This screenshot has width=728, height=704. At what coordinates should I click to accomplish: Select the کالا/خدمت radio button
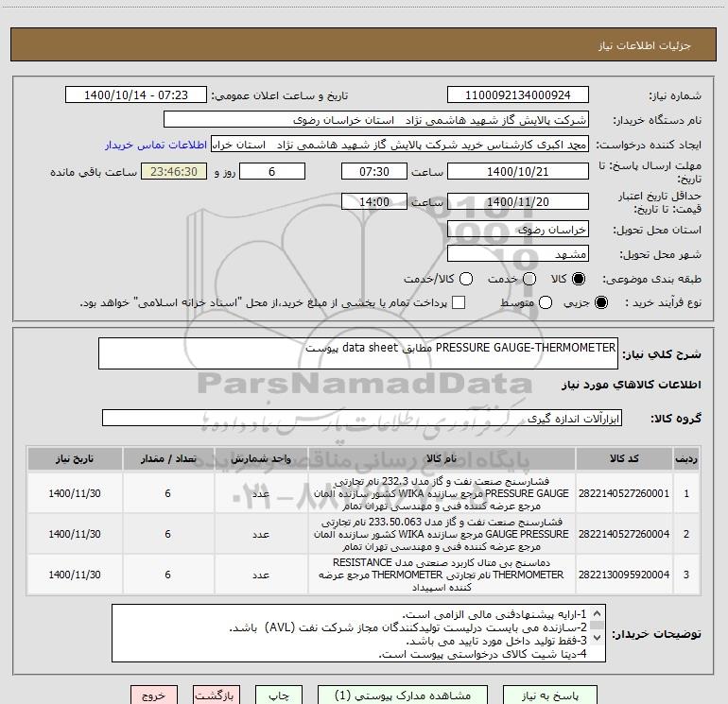[x=466, y=279]
